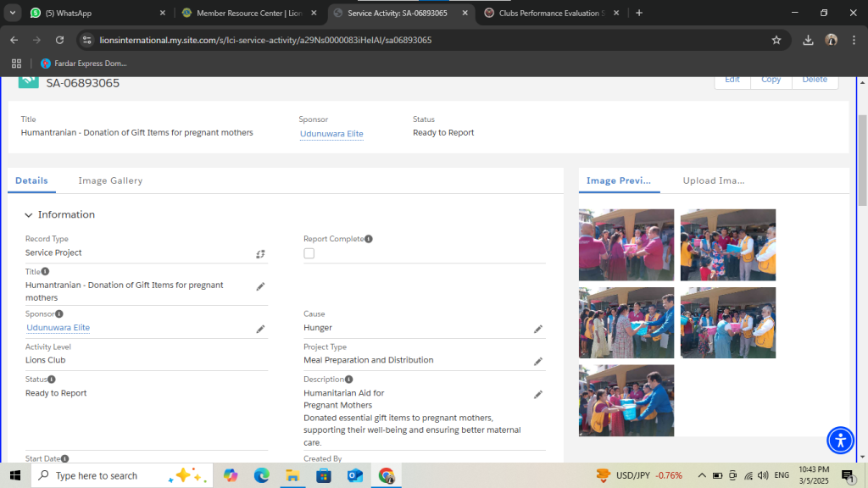Open the Chrome profile avatar
The height and width of the screenshot is (488, 868).
[x=831, y=40]
